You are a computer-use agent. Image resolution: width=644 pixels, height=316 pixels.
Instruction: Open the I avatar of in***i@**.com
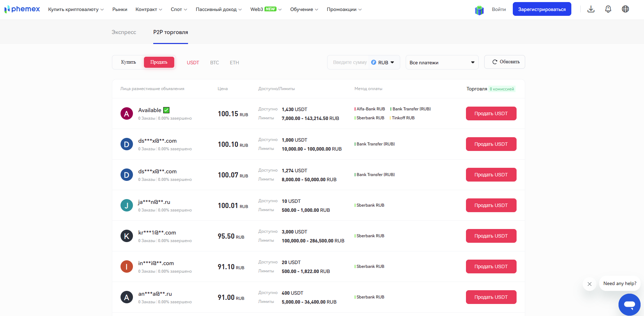(x=127, y=266)
